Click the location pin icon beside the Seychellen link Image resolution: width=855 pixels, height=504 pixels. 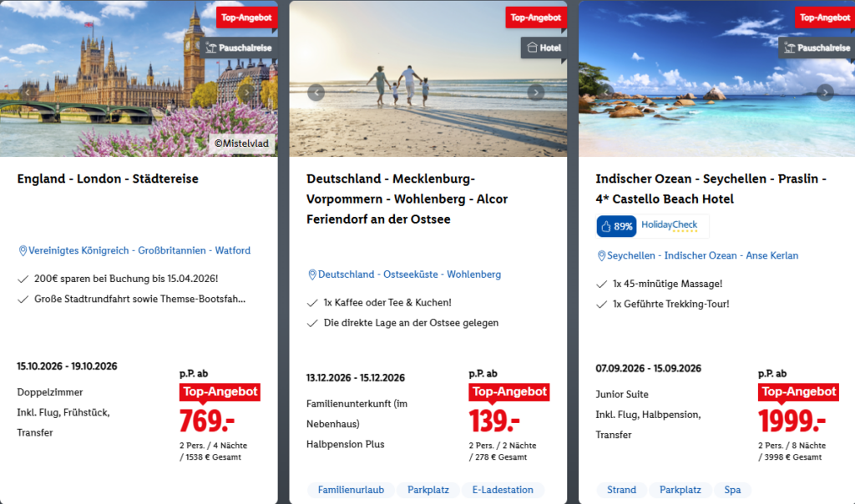[601, 255]
